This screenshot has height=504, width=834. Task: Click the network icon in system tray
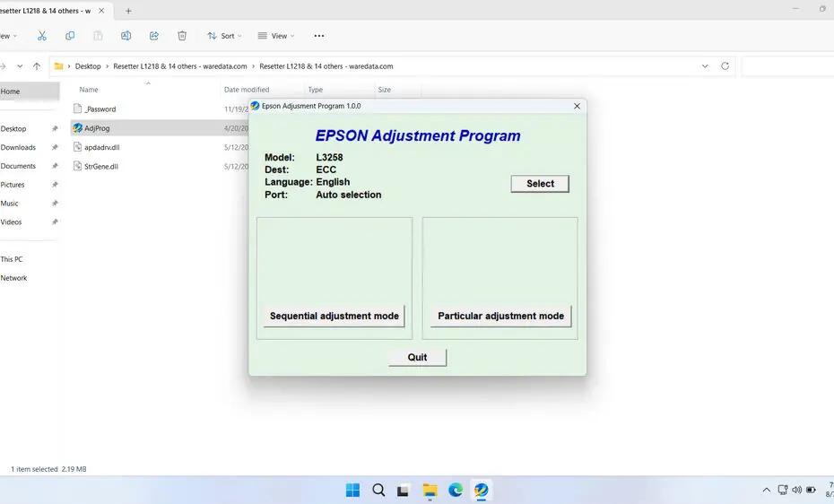(x=783, y=490)
